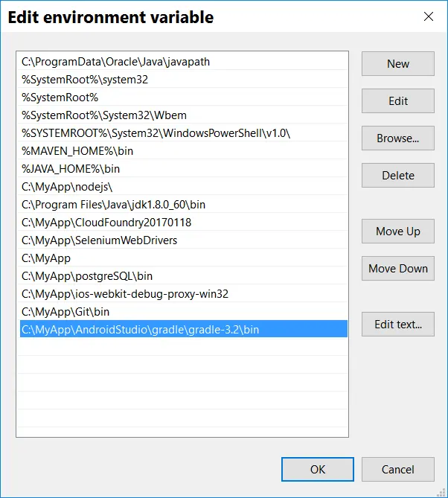Image resolution: width=448 pixels, height=498 pixels.
Task: Select C:\ProgramData\Oracle\Java\javapath entry
Action: point(184,62)
